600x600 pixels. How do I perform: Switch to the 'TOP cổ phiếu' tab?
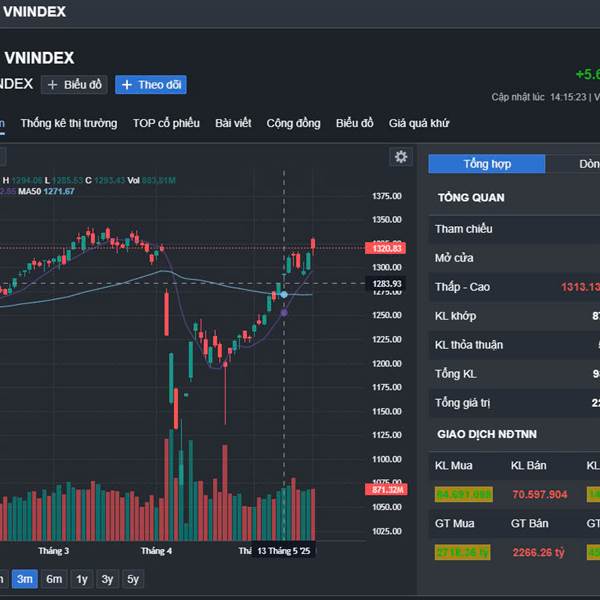166,123
